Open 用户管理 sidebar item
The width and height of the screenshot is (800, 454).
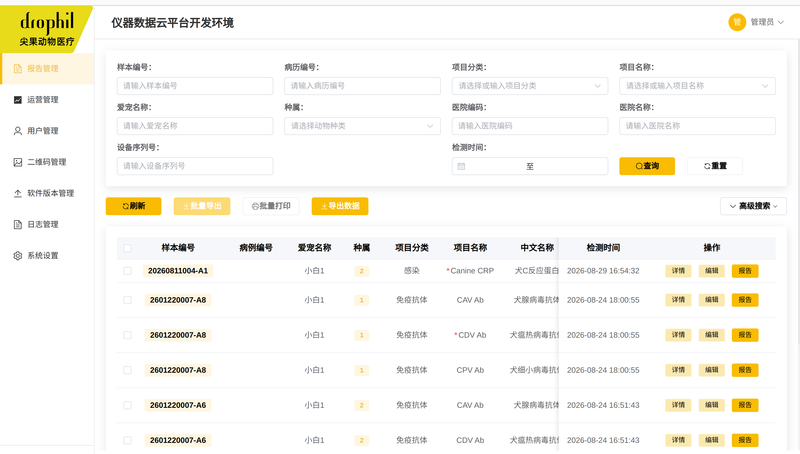(x=47, y=131)
